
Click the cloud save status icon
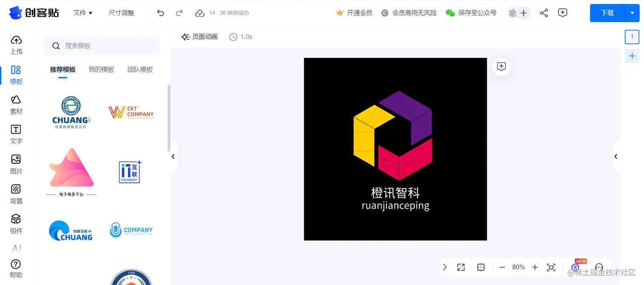(200, 13)
